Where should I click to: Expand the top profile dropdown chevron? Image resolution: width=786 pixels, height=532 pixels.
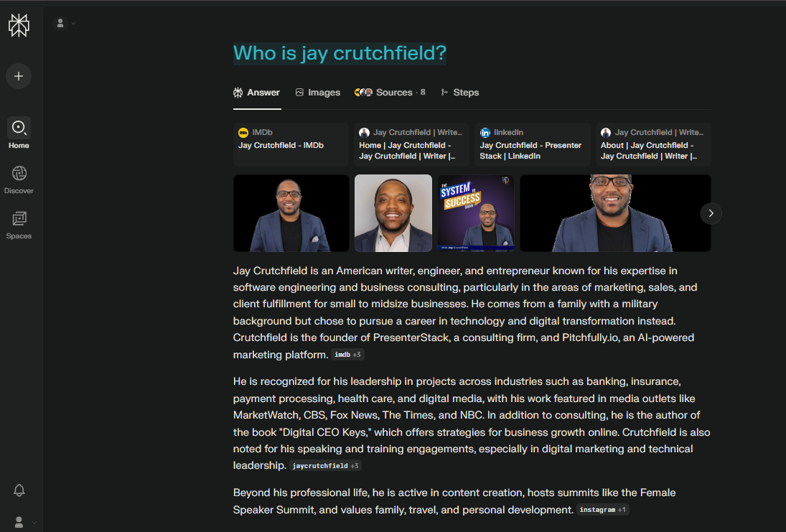[74, 23]
